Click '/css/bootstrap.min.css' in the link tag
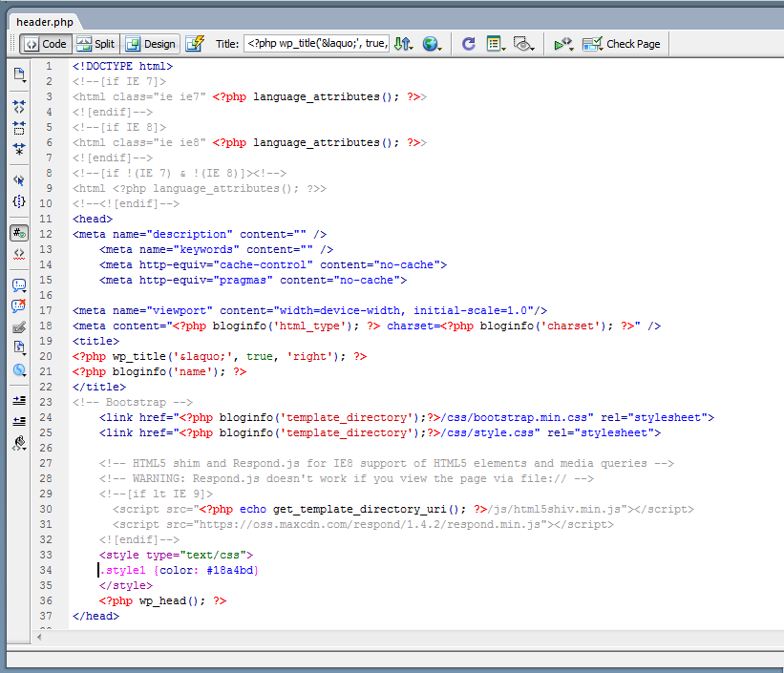The width and height of the screenshot is (784, 673). (x=514, y=417)
